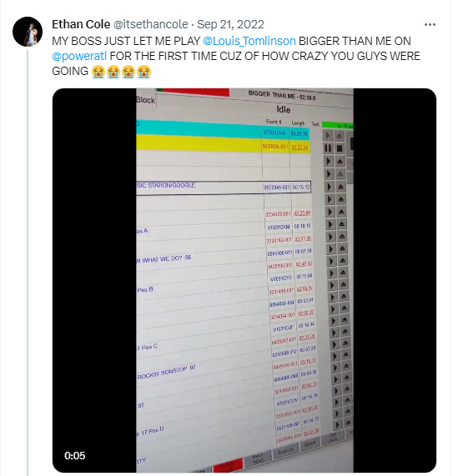Screen dimensions: 453x476
Task: Select the Block tab in the video
Action: point(145,100)
